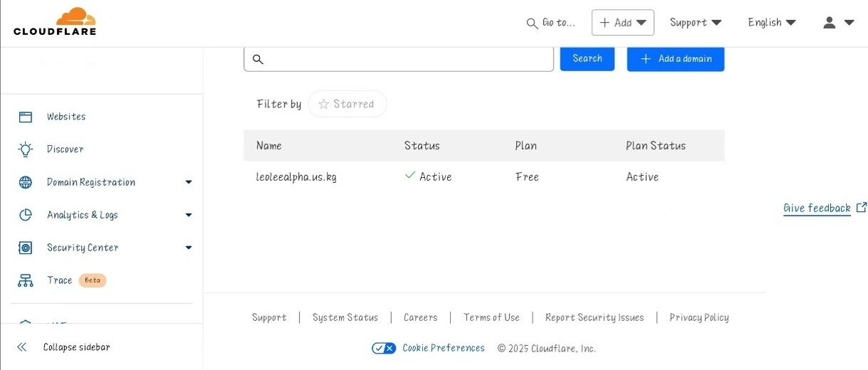Click the Security Center icon

26,248
